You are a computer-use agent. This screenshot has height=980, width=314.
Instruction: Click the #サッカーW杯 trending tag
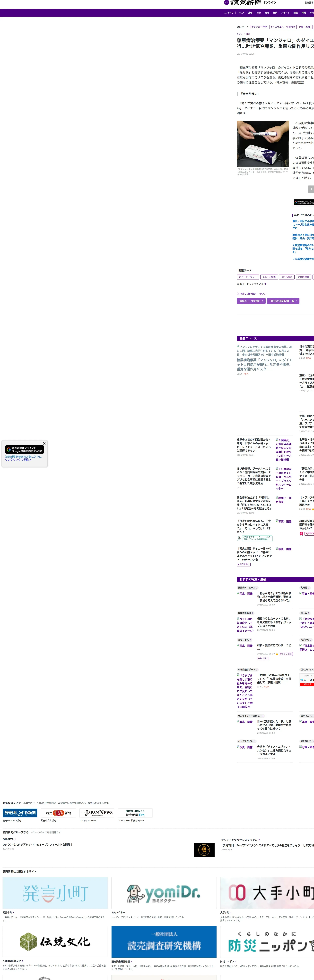259,27
